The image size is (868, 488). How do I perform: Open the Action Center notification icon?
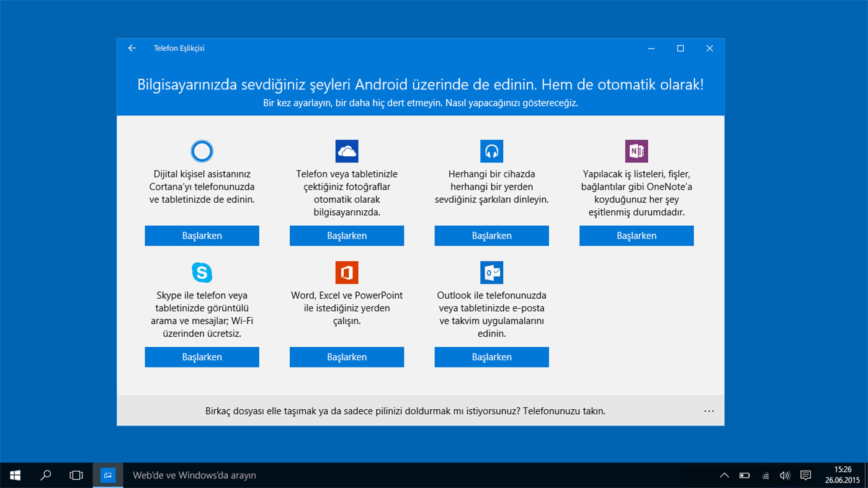click(805, 475)
